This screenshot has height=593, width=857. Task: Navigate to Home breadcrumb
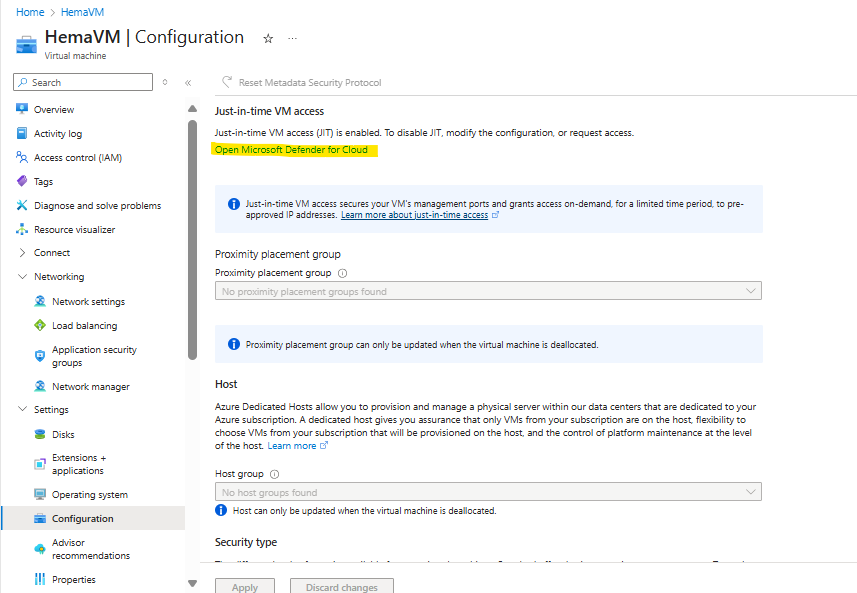click(30, 12)
